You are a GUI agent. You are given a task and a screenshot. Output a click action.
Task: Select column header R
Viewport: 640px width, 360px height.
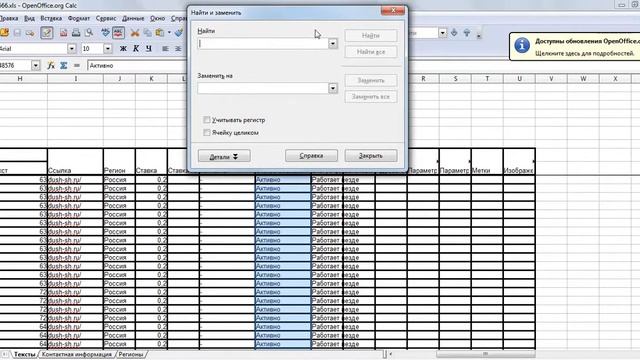point(423,78)
